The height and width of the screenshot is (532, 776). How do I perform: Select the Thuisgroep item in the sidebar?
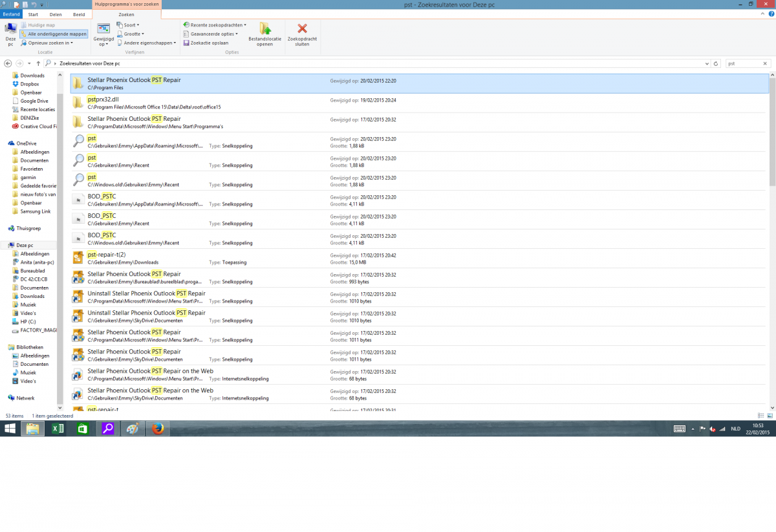point(25,228)
